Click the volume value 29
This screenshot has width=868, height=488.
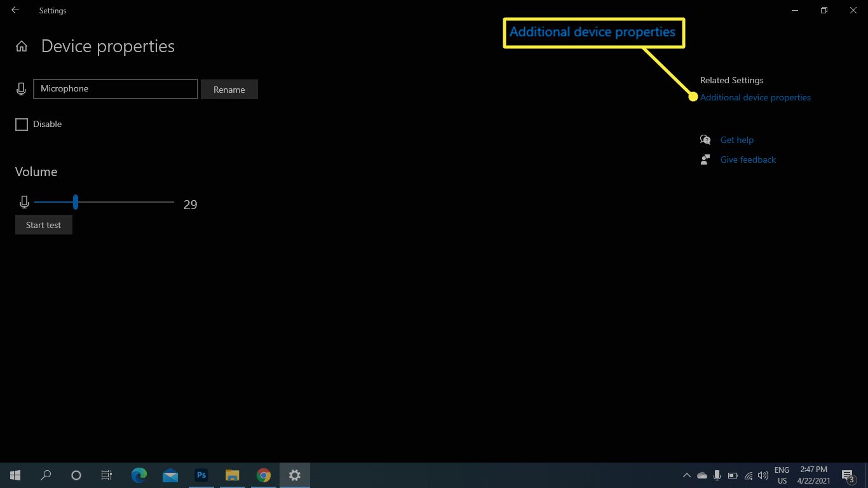[191, 205]
